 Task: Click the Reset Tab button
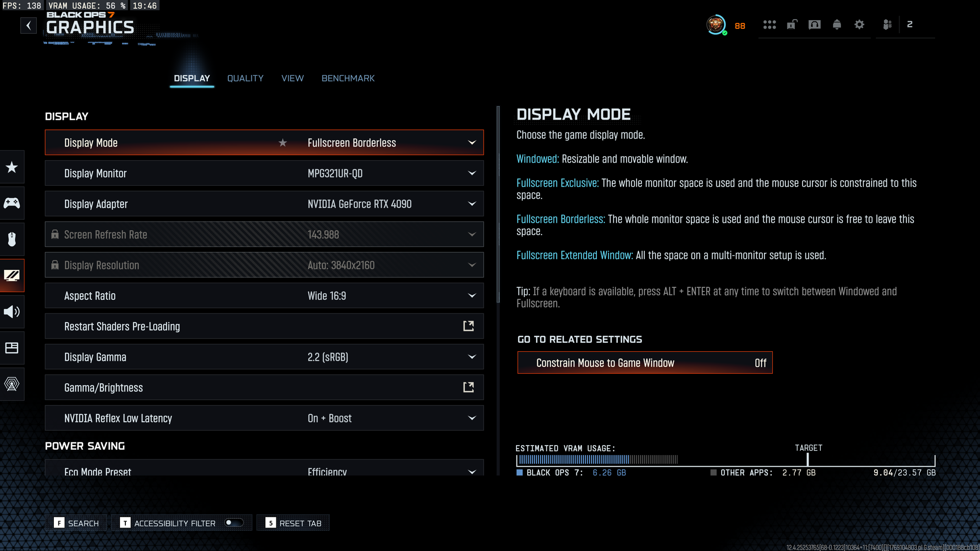[x=293, y=523]
